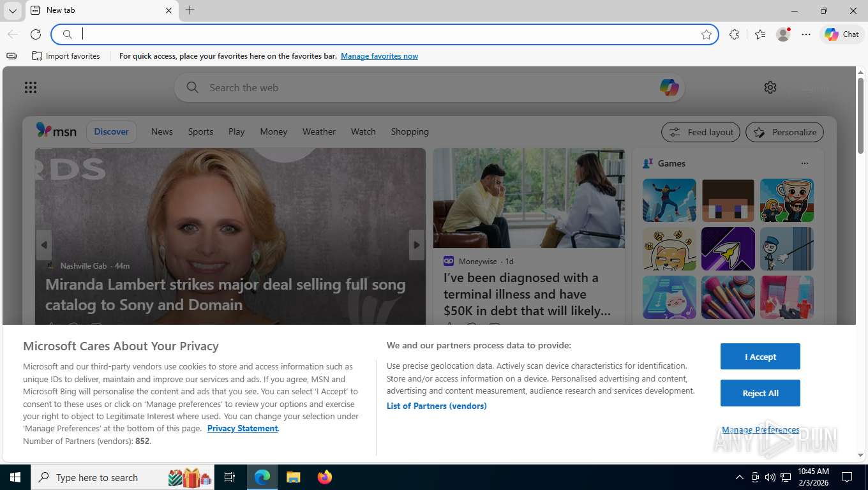The height and width of the screenshot is (490, 868).
Task: Click the Manage Preferences link
Action: pyautogui.click(x=760, y=430)
